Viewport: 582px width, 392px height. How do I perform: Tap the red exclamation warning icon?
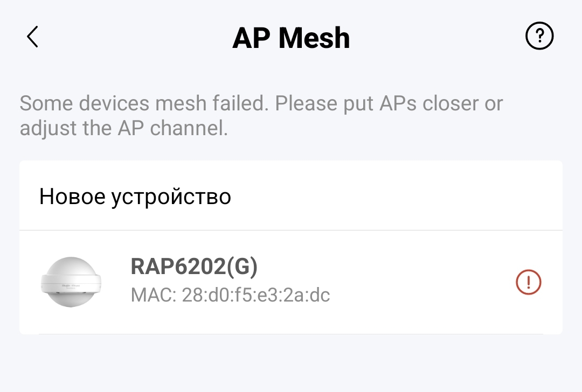pos(529,282)
